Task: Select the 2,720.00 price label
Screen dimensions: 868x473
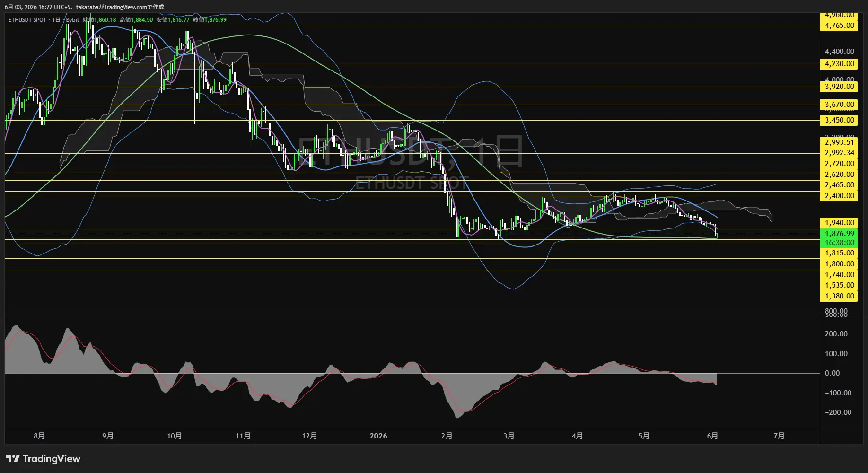Action: pyautogui.click(x=839, y=164)
